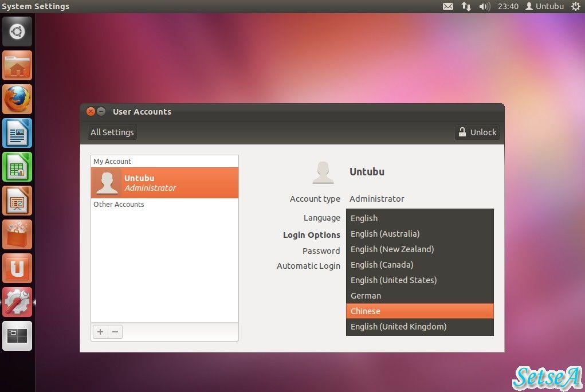Viewport: 585px width, 392px height.
Task: Open System Settings wrench and gear icon
Action: click(x=17, y=302)
